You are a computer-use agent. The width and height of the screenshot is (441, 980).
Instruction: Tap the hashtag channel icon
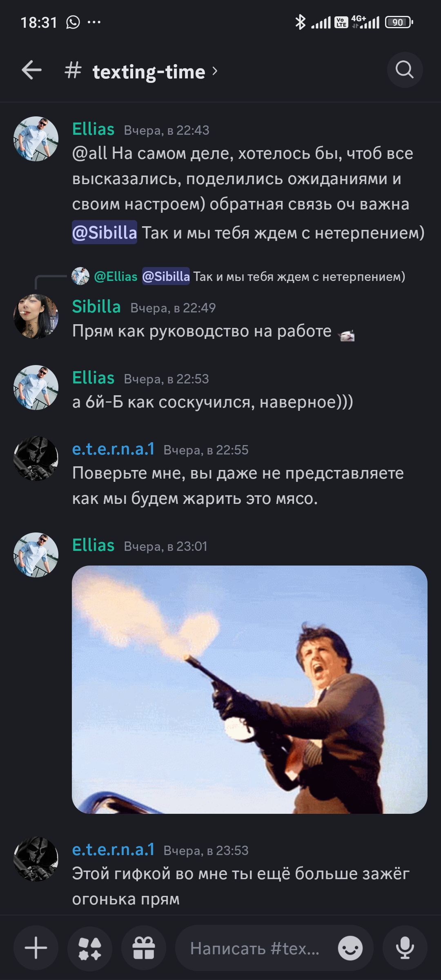coord(73,70)
